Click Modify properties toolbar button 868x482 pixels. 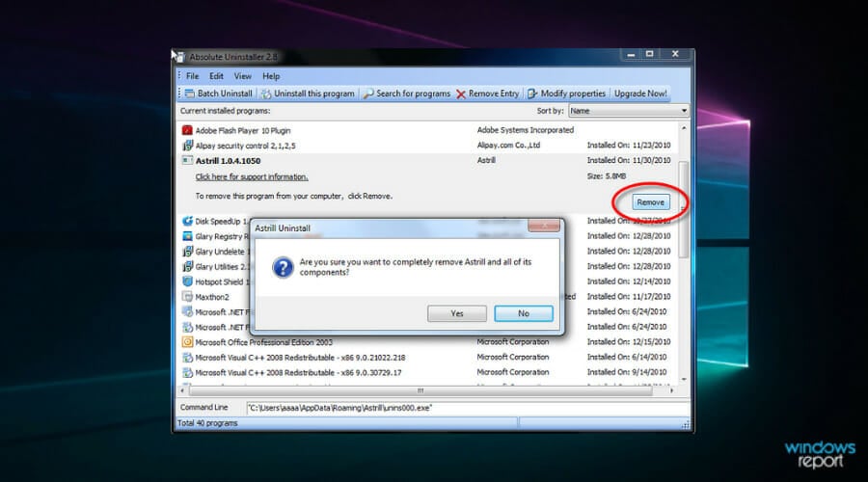[566, 94]
